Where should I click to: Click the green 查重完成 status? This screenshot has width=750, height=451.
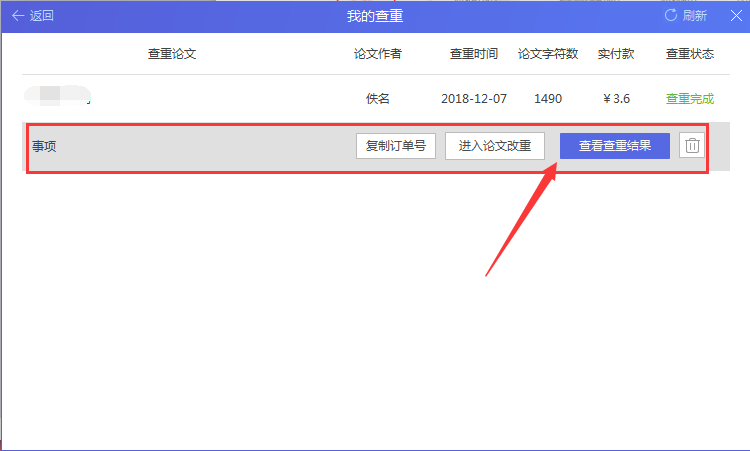689,99
